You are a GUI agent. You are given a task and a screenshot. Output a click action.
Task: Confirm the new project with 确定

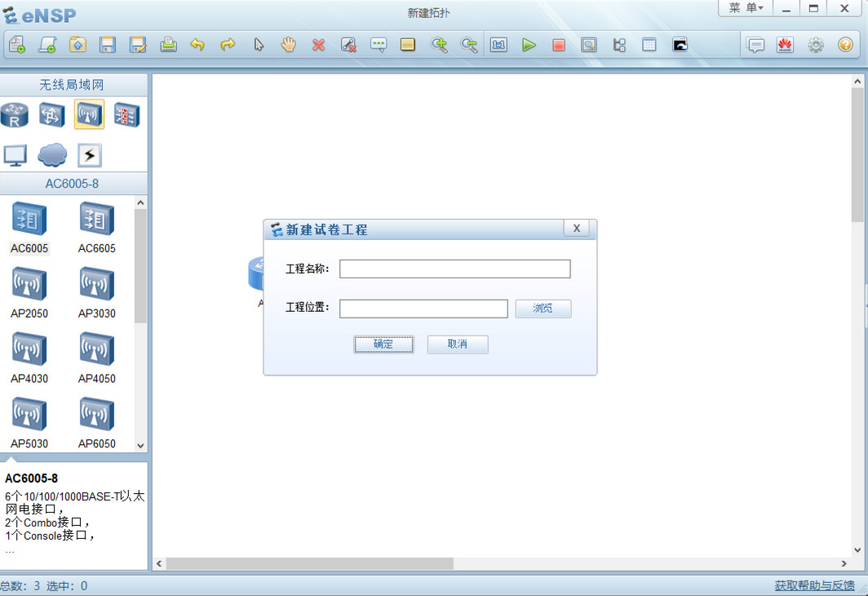point(383,344)
